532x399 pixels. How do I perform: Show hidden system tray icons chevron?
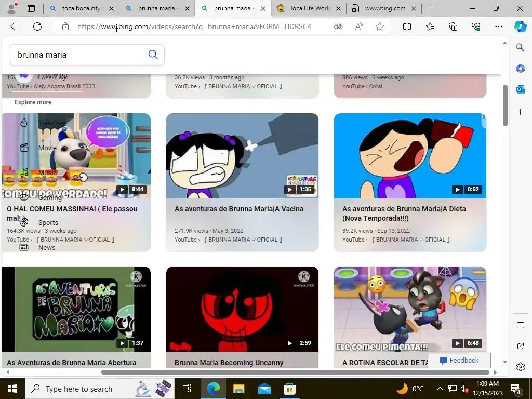440,389
